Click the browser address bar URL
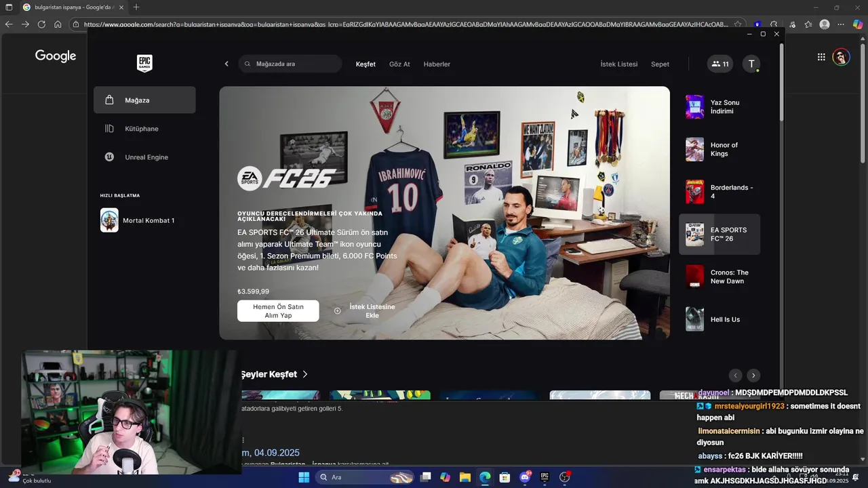868x488 pixels. pyautogui.click(x=406, y=24)
